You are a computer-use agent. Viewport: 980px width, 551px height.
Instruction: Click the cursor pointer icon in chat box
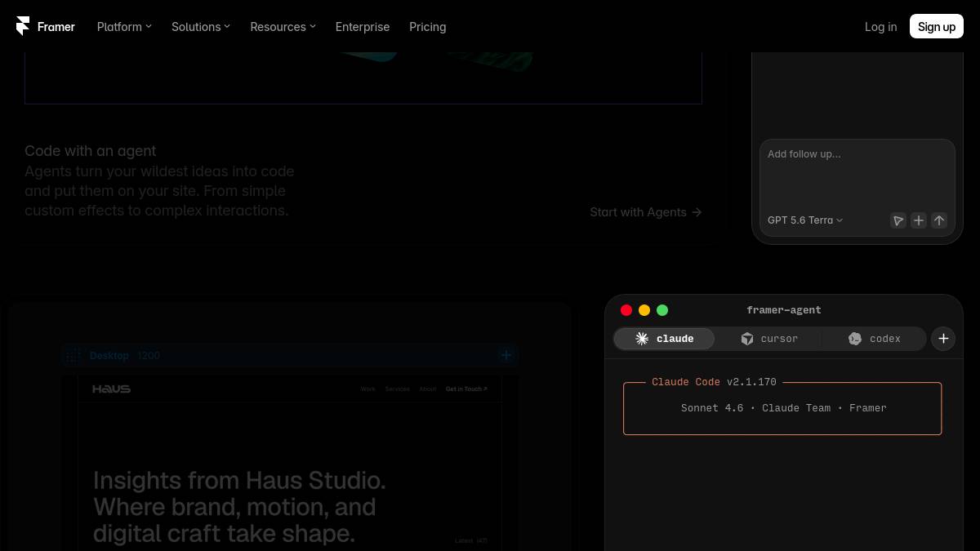coord(898,220)
